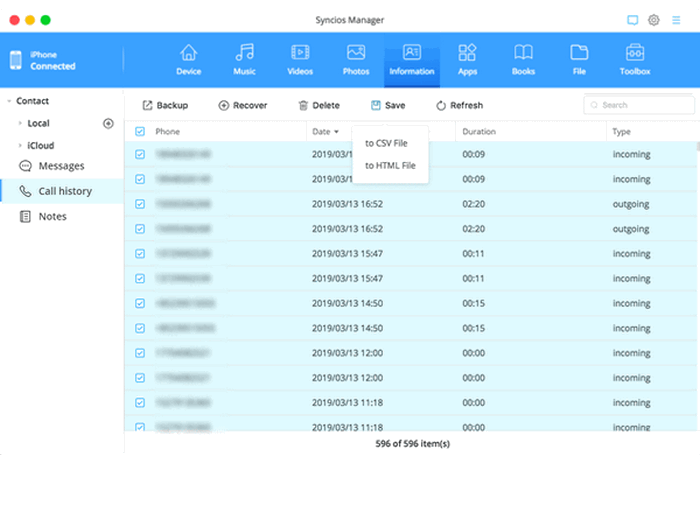Open the Apps section
The width and height of the screenshot is (700, 506).
tap(467, 60)
